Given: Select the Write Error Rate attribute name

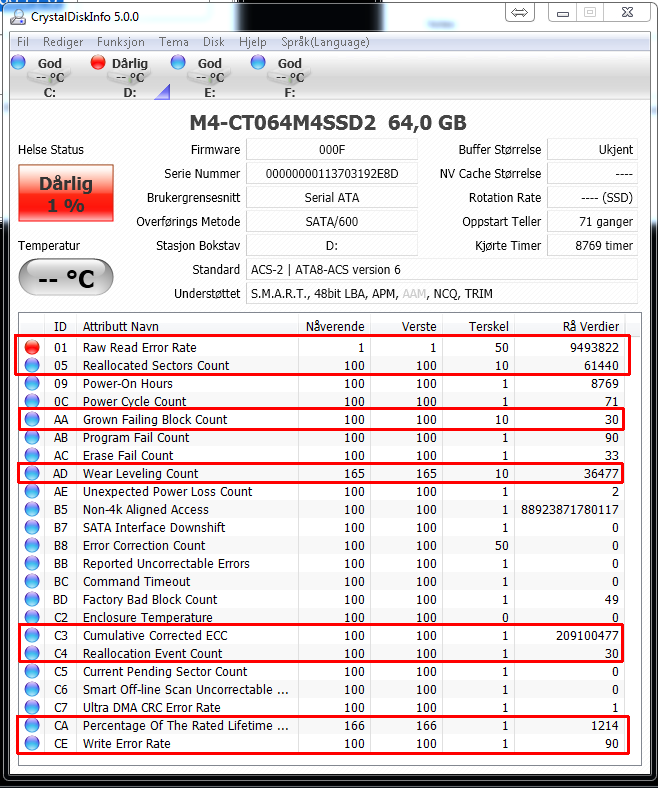Looking at the screenshot, I should 127,744.
